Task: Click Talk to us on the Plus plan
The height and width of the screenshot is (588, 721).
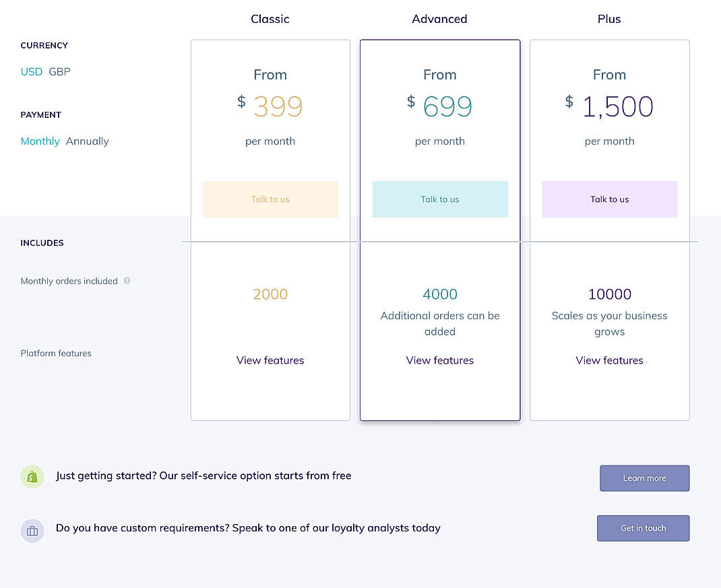Action: click(x=609, y=199)
